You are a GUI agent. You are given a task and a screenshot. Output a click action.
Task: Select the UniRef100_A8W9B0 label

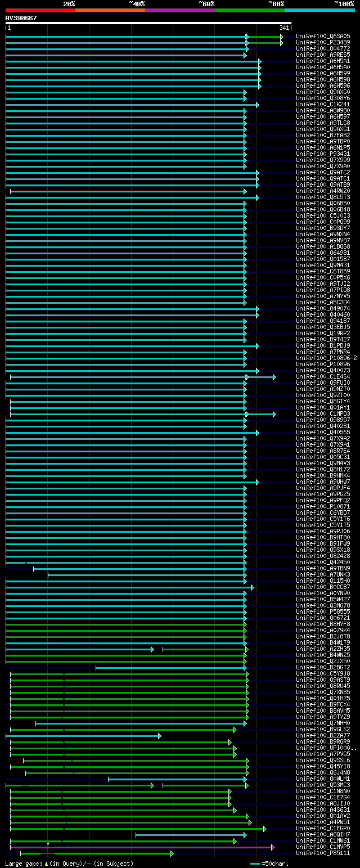pyautogui.click(x=323, y=110)
